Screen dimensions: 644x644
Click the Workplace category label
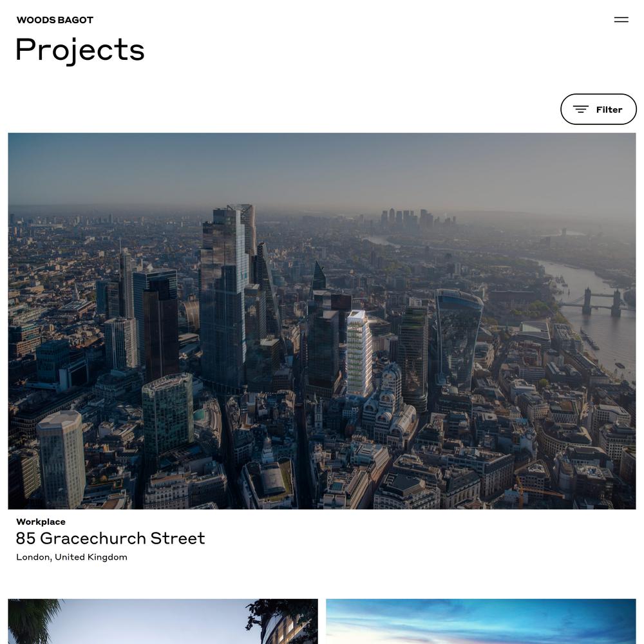tap(41, 522)
